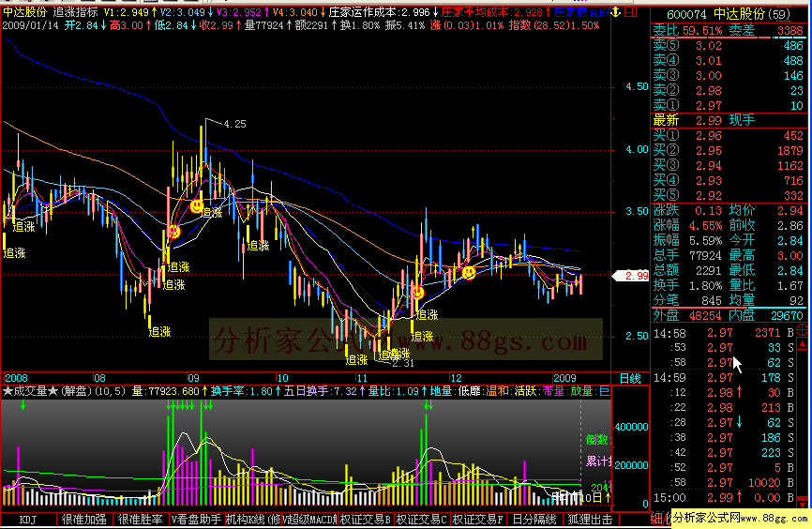Click the 庄家平均成本 label in header

474,12
